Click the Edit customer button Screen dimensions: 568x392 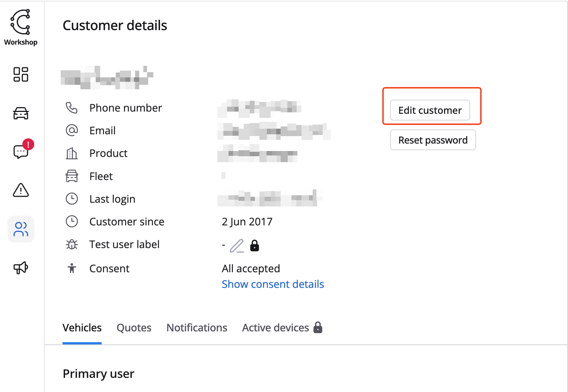(430, 110)
